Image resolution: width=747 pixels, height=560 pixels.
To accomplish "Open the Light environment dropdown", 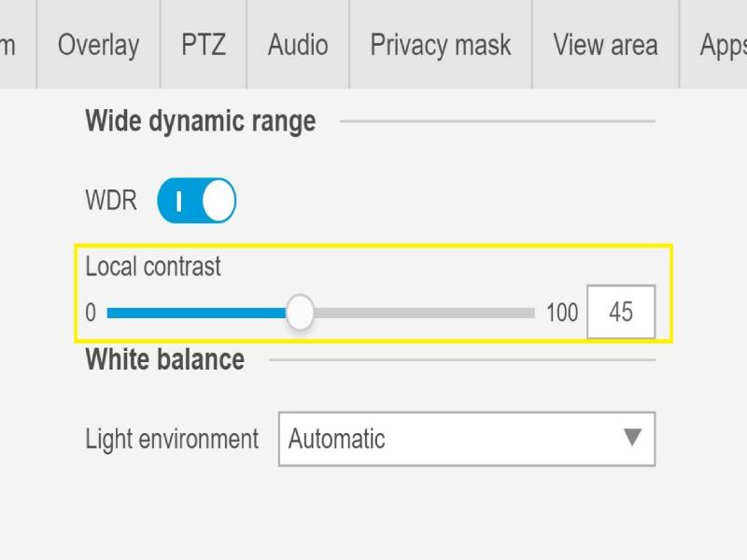I will (x=448, y=439).
